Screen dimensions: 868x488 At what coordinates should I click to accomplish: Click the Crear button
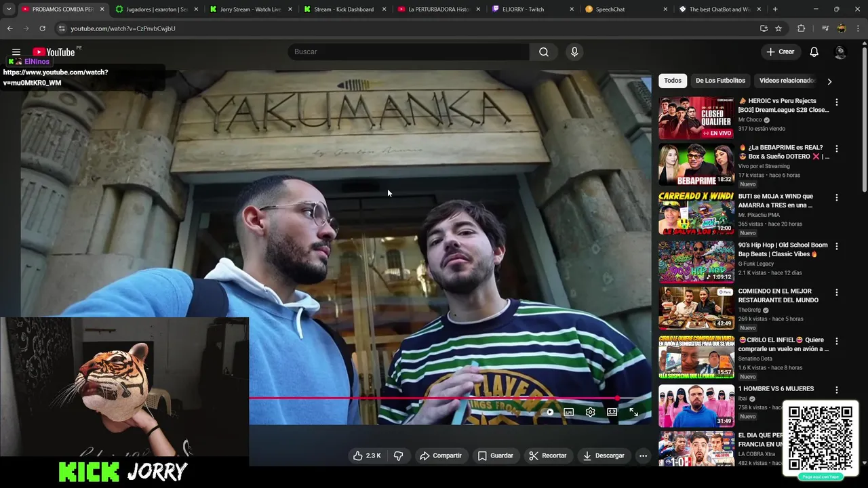pos(780,52)
